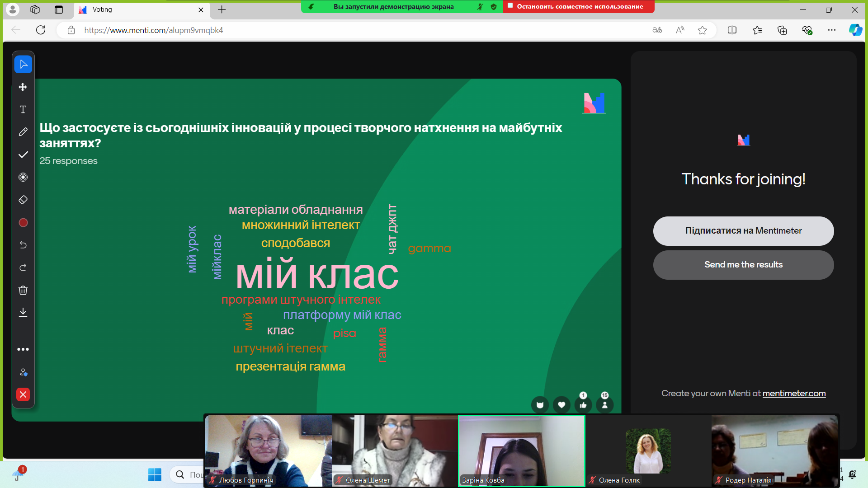Image resolution: width=868 pixels, height=488 pixels.
Task: Save annotations with the download icon
Action: coord(23,312)
